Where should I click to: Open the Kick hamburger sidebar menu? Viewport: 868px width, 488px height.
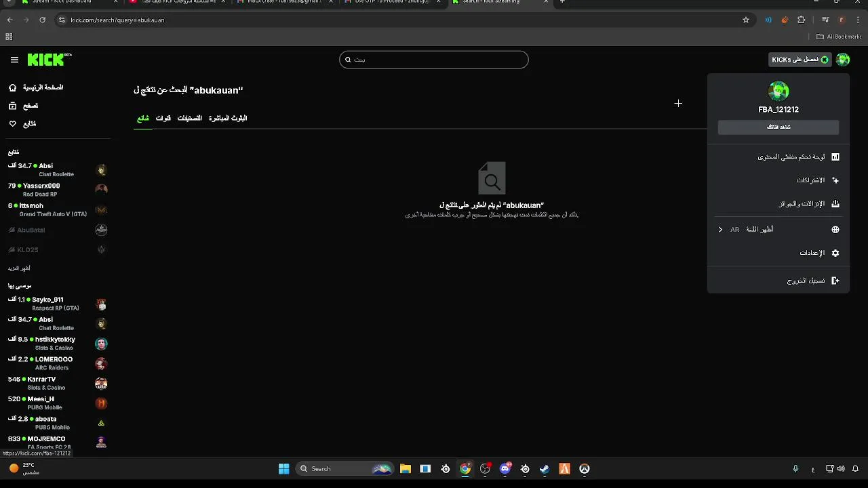click(x=14, y=60)
